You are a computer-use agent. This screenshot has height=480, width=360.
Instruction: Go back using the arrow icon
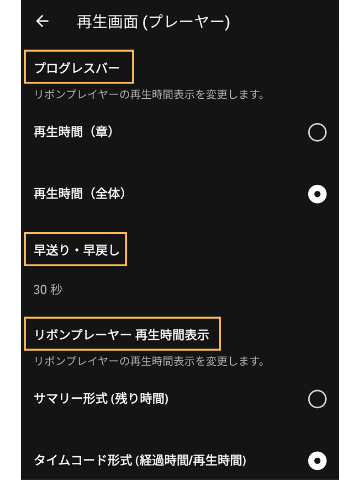pos(42,22)
